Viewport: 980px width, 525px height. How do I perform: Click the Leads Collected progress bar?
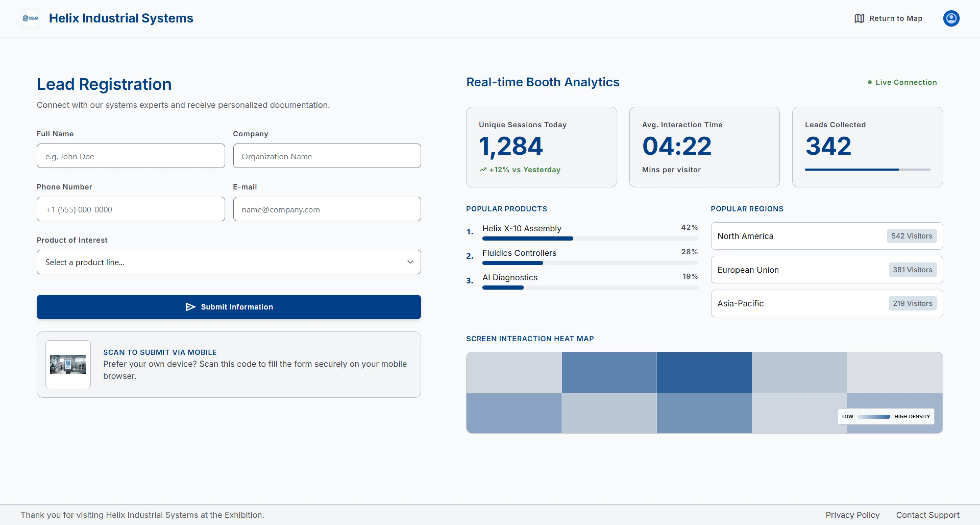867,169
